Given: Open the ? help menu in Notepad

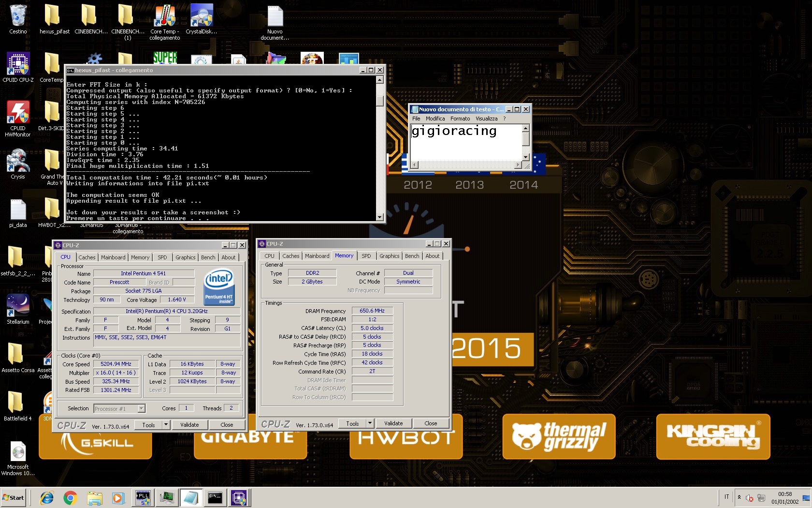Looking at the screenshot, I should (505, 119).
